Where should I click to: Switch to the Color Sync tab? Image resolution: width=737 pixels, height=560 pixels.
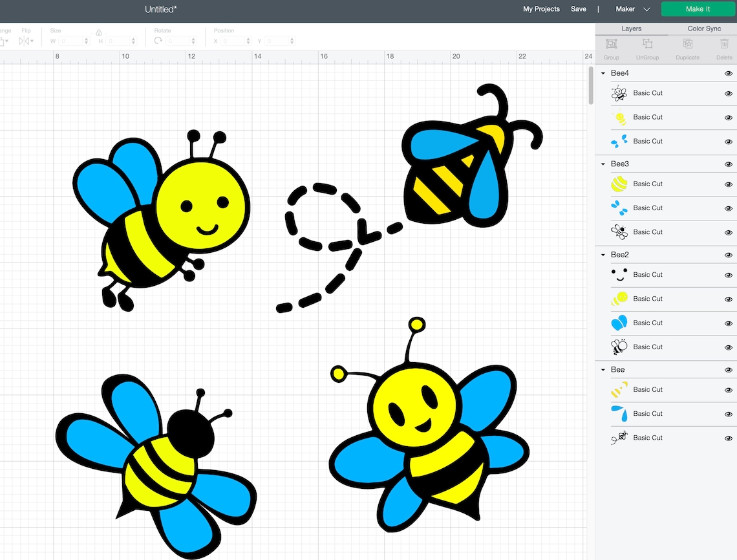pos(703,28)
